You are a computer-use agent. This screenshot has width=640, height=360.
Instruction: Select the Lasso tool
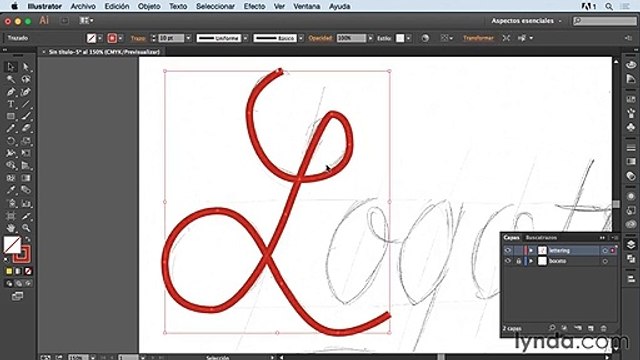pos(26,79)
